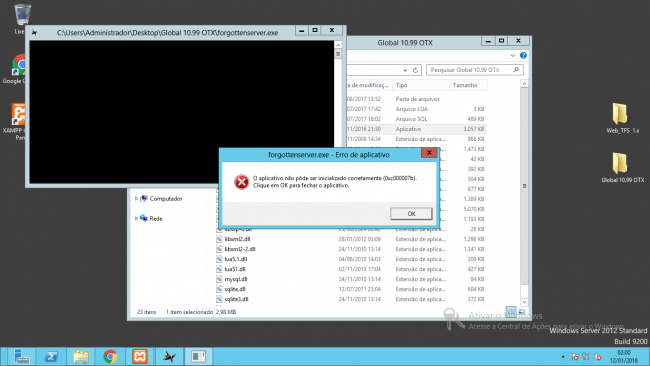Click the search magnifier icon in Explorer
Viewport: 650px width, 366px height.
(516, 70)
